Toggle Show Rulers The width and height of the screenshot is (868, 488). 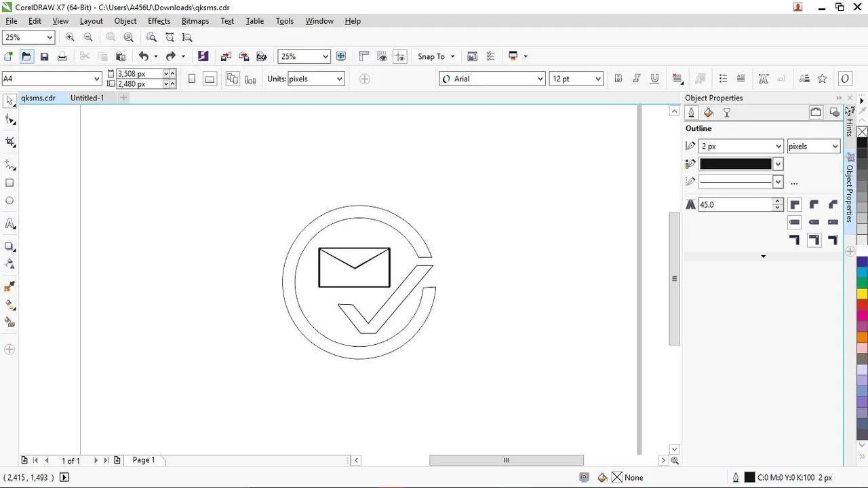click(364, 56)
